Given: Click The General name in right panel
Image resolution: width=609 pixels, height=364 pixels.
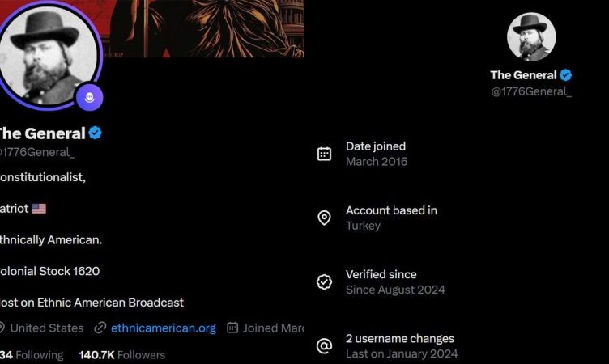Looking at the screenshot, I should 523,75.
